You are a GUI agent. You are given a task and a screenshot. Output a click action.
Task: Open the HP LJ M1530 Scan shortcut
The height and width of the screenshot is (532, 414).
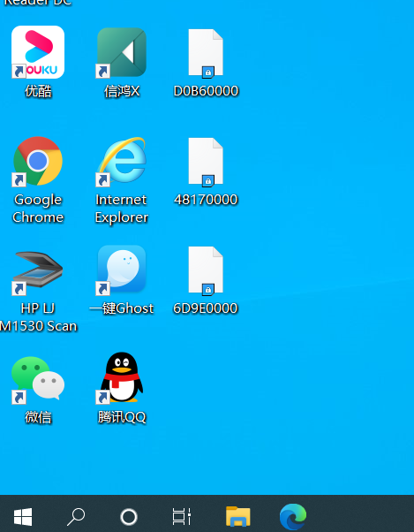[x=38, y=271]
